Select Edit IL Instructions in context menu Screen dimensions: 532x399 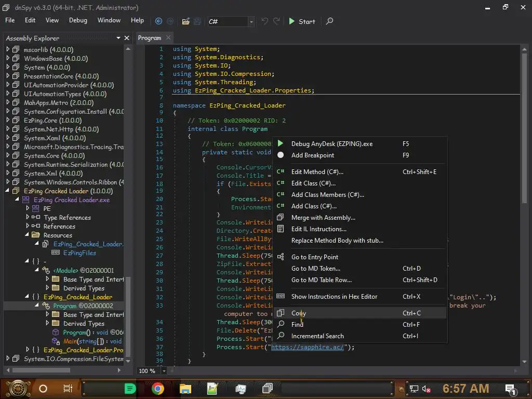(318, 229)
